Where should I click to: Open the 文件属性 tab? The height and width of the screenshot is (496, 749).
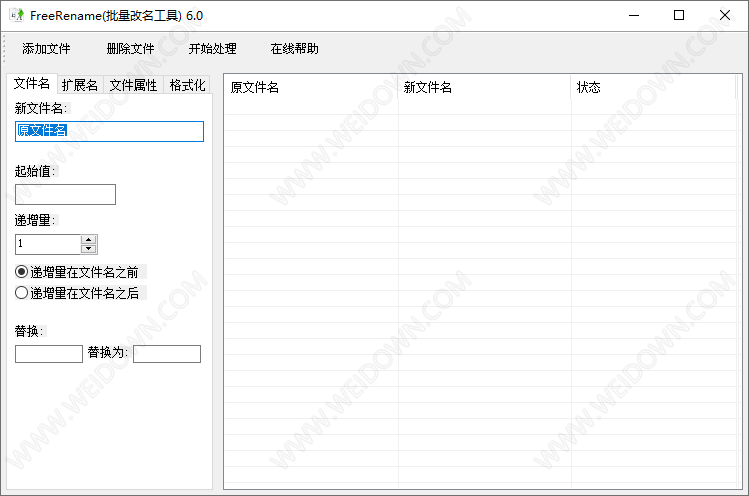tap(133, 85)
